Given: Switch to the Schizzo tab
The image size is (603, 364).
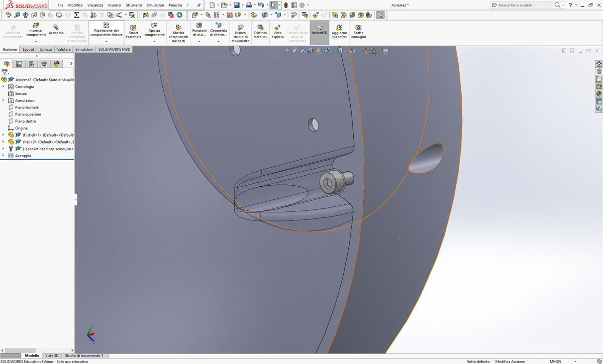Looking at the screenshot, I should pyautogui.click(x=46, y=49).
